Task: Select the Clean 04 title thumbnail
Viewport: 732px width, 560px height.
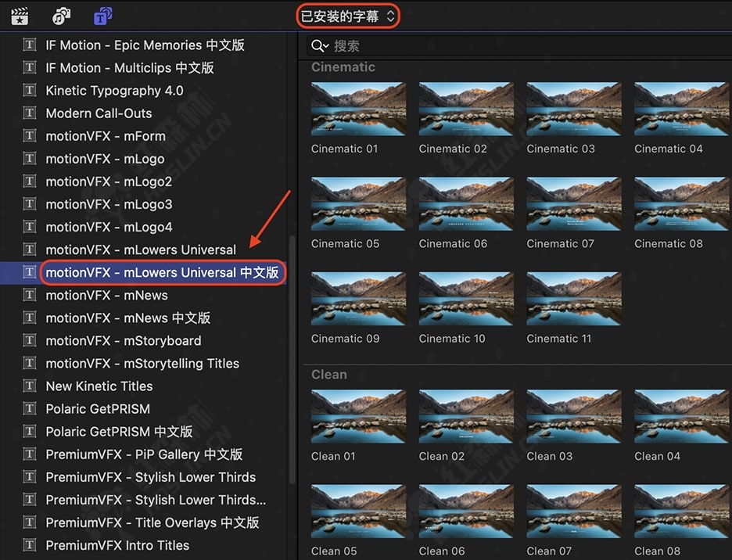Action: [x=682, y=417]
